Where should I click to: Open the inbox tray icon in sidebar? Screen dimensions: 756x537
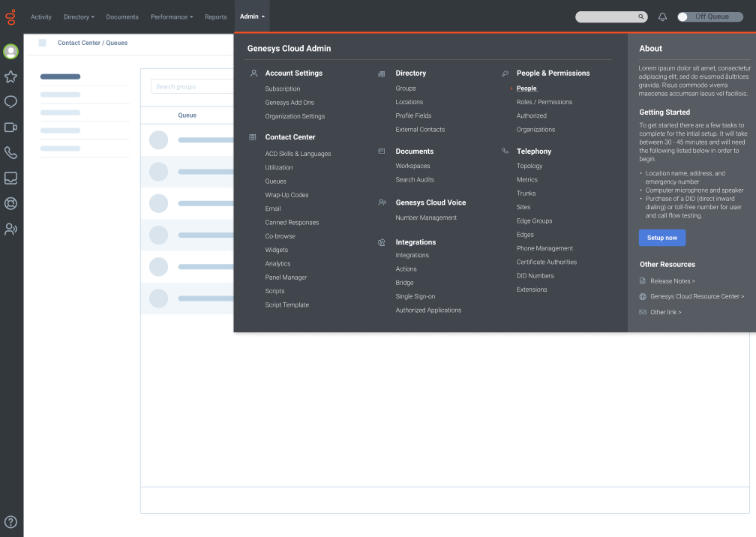tap(10, 178)
